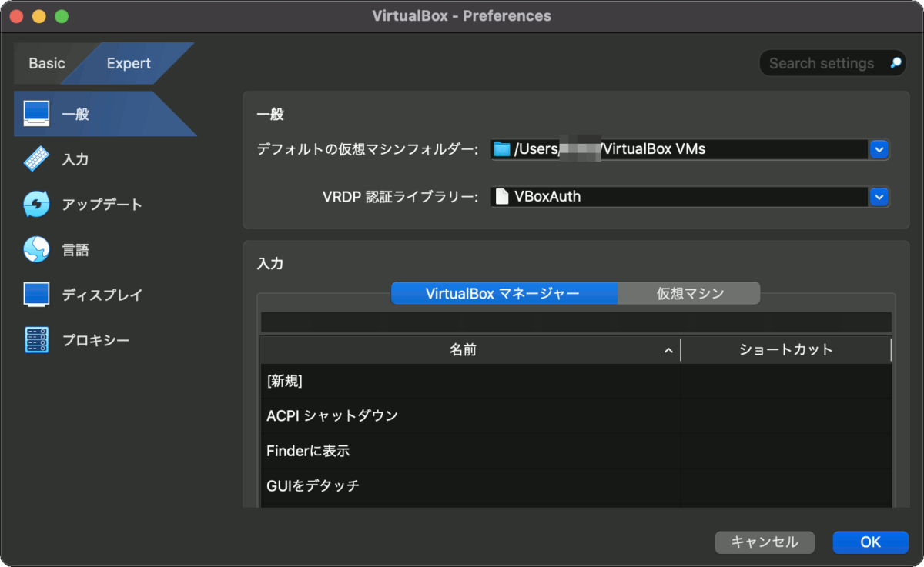
Task: Collapse the 名前 column sort chevron
Action: [667, 349]
